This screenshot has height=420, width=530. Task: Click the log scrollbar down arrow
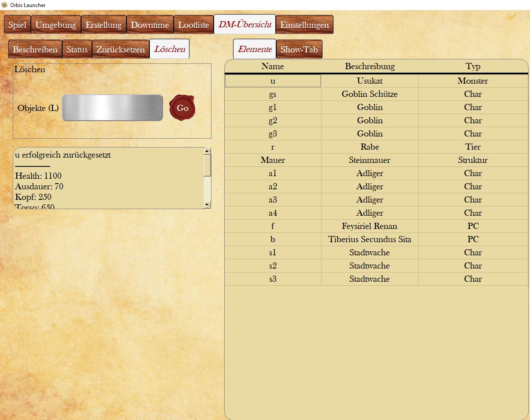(x=207, y=204)
